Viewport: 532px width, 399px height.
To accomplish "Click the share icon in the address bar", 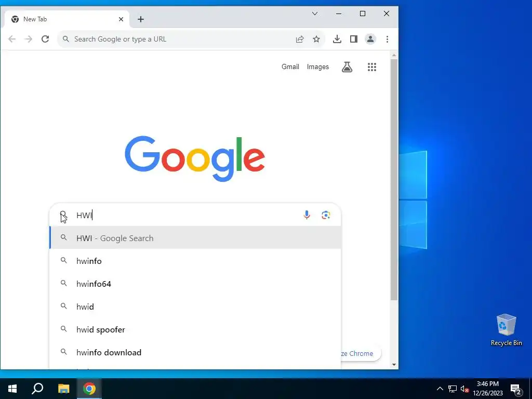I will (x=300, y=39).
